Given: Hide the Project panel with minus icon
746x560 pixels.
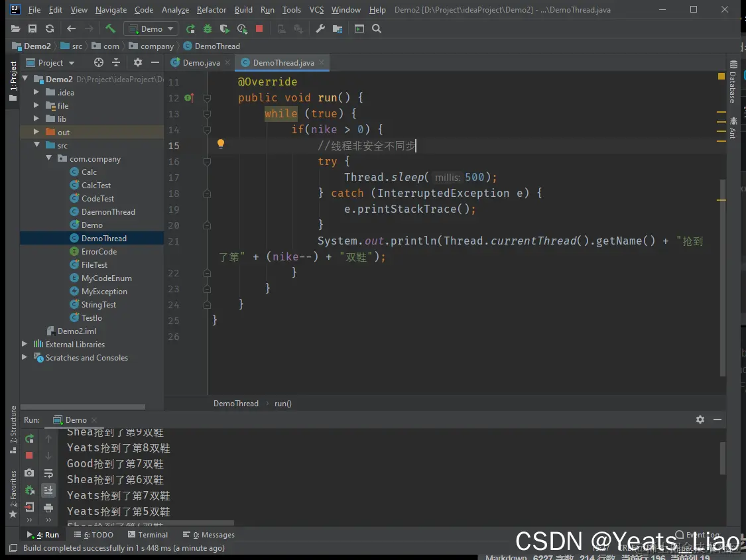Looking at the screenshot, I should point(155,63).
